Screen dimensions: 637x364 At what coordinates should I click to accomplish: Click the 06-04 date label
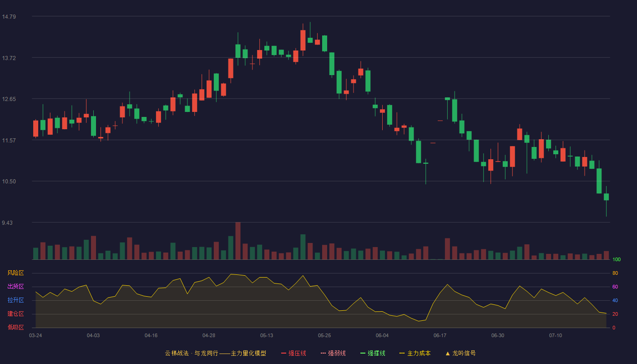click(x=382, y=335)
